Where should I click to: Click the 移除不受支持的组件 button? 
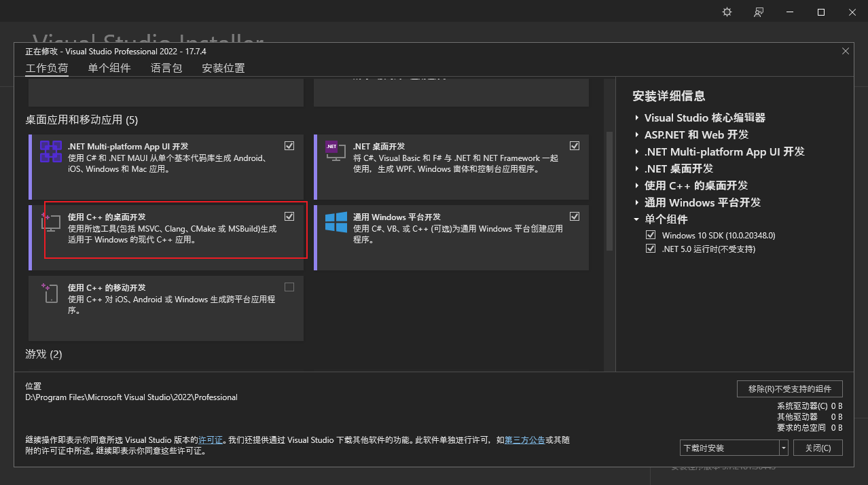click(789, 389)
